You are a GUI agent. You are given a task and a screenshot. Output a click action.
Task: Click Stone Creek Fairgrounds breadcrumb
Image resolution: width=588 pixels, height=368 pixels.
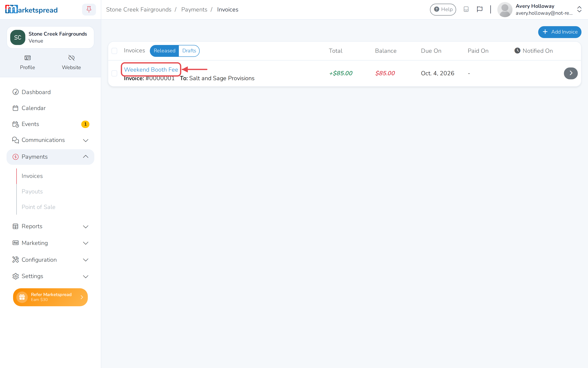[x=139, y=9]
